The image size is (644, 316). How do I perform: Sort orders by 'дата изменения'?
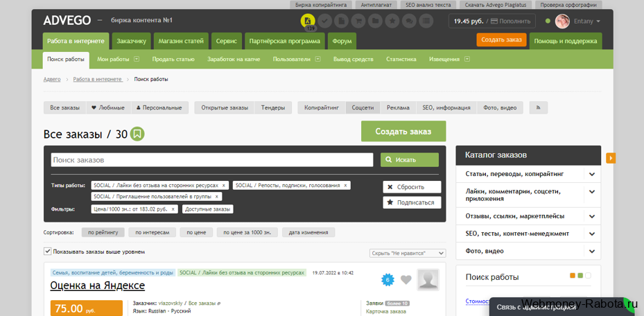(308, 232)
